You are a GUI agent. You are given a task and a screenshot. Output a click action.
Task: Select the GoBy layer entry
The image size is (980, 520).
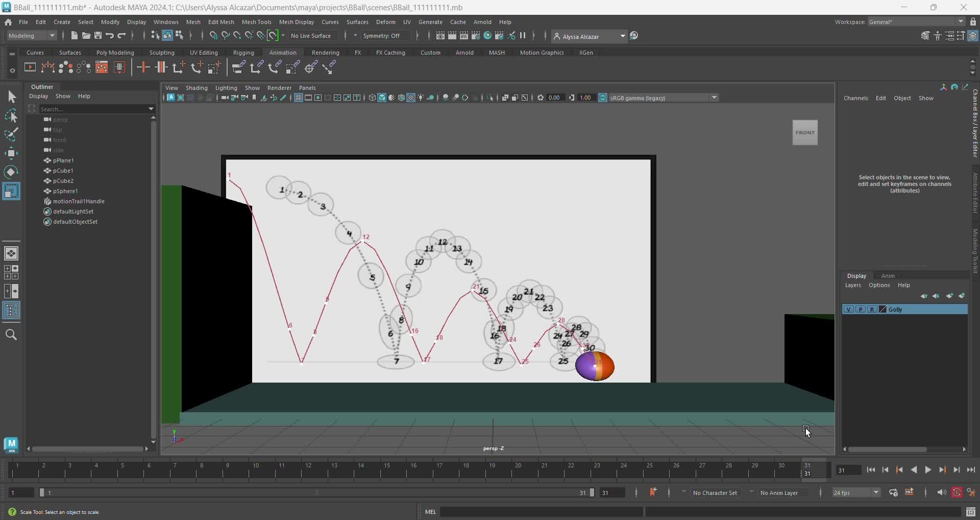[x=897, y=310]
